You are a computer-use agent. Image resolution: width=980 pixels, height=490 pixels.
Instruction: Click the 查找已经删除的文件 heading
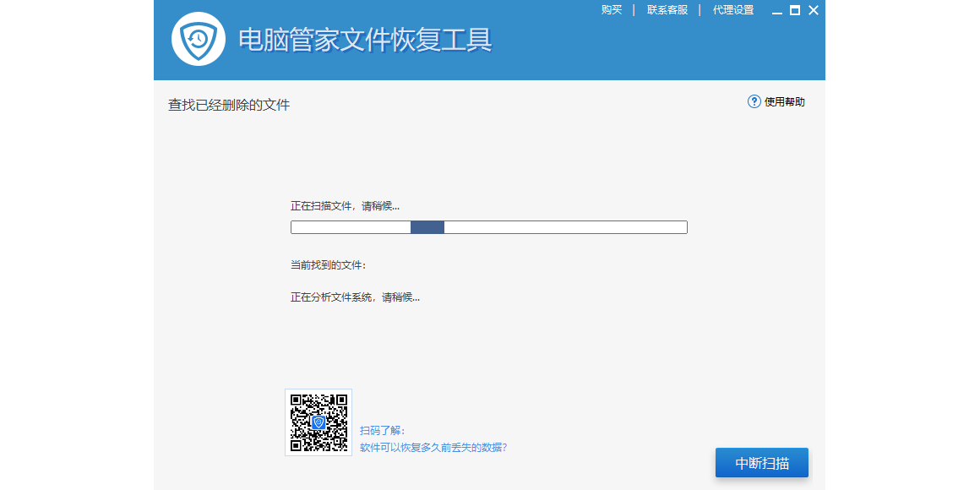pyautogui.click(x=229, y=106)
